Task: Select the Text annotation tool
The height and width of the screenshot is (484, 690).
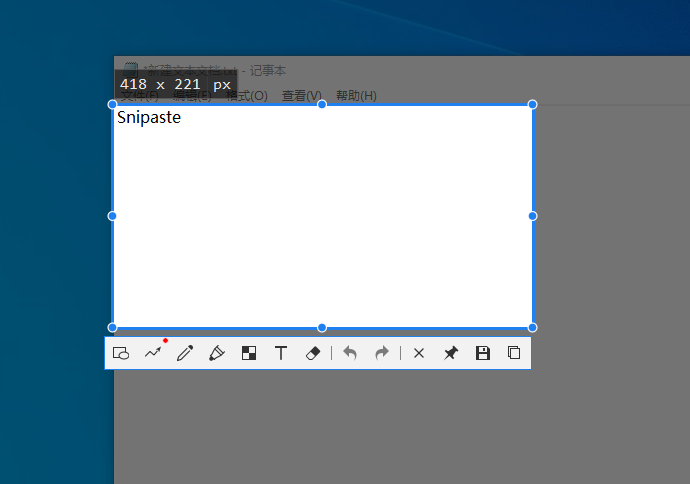Action: tap(281, 353)
